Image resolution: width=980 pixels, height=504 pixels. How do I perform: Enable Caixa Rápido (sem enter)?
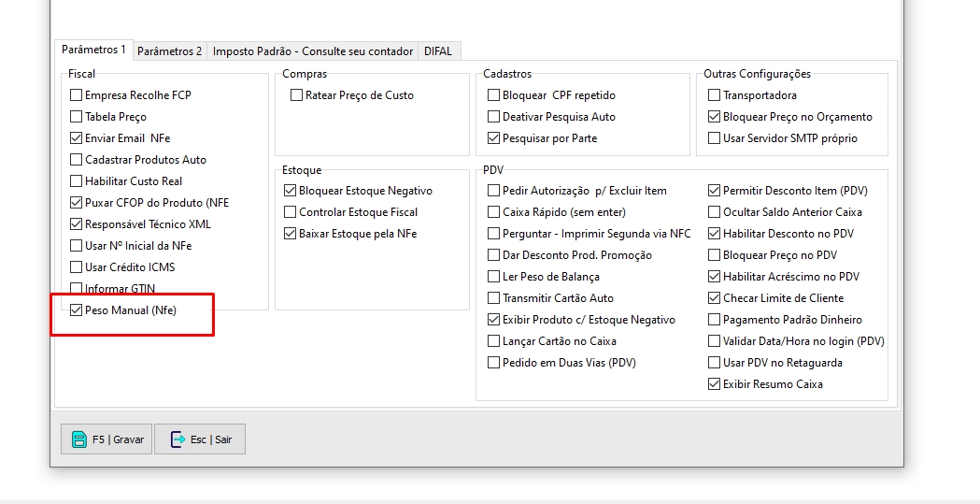tap(494, 212)
